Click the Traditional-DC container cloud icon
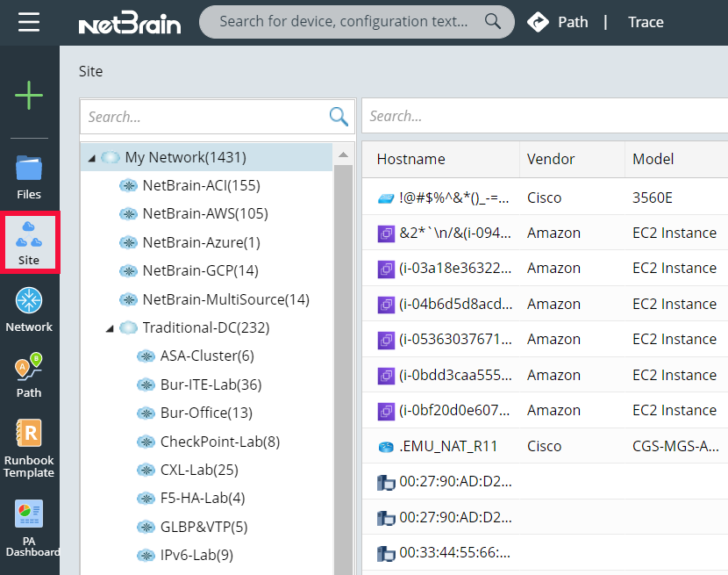 click(128, 327)
